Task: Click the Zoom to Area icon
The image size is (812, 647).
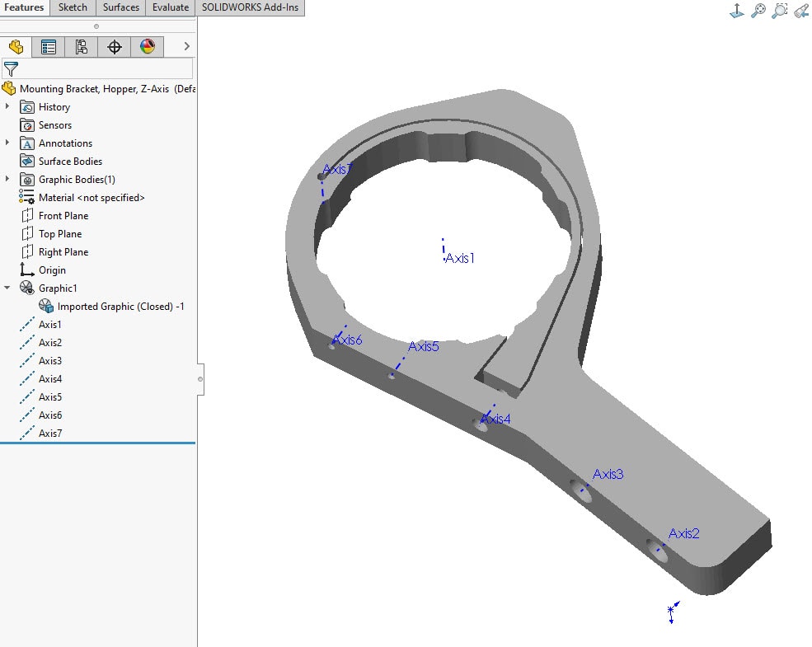Action: (779, 11)
